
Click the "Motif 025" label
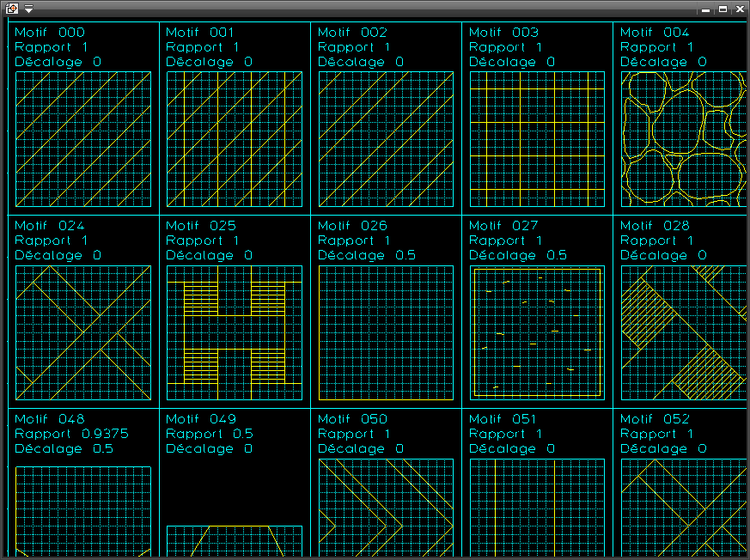(201, 226)
